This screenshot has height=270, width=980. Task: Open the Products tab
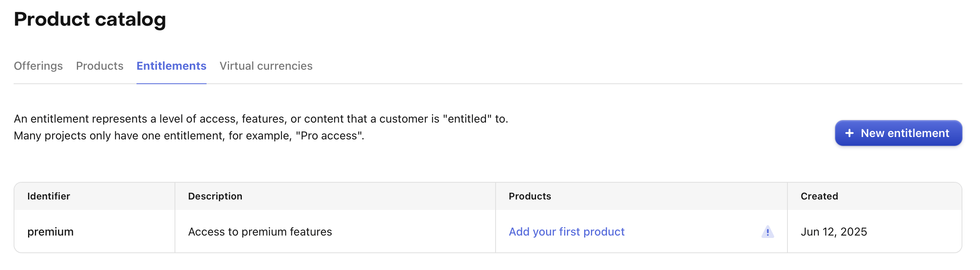[99, 66]
